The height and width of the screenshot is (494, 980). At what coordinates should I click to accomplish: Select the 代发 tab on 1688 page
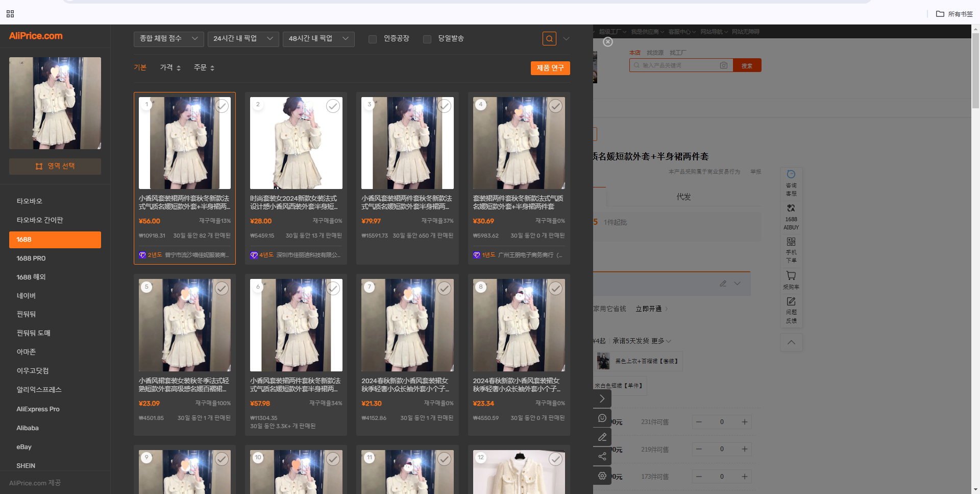683,197
